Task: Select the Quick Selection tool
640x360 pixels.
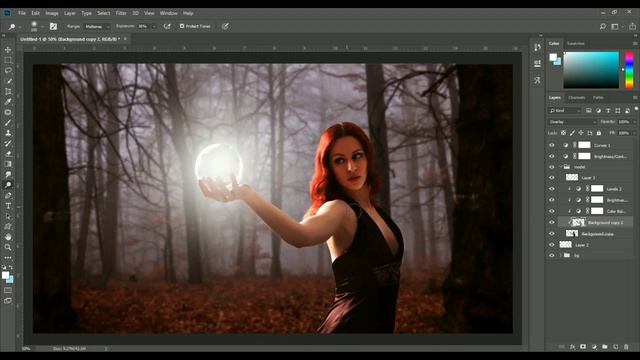Action: pos(8,81)
